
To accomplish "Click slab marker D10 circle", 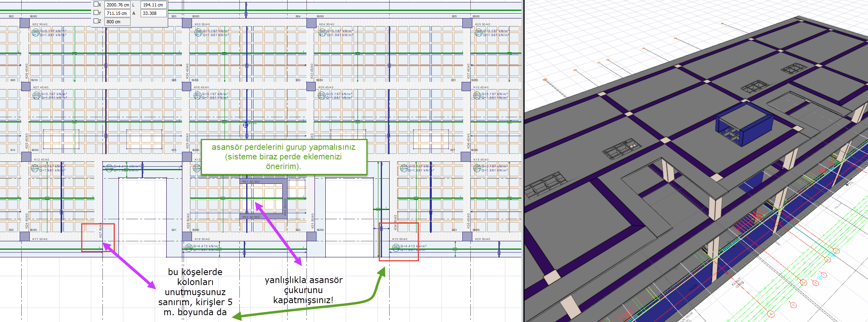I will tap(36, 96).
